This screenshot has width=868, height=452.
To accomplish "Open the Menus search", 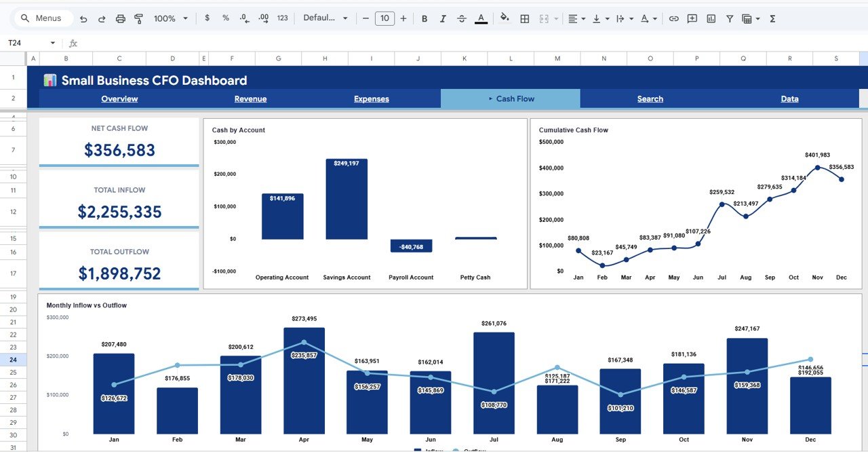I will click(x=42, y=18).
